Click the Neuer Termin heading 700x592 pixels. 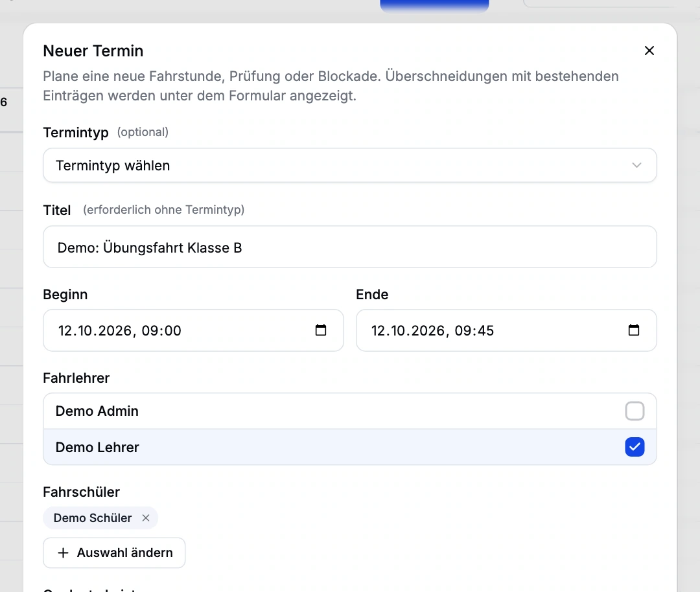coord(93,51)
